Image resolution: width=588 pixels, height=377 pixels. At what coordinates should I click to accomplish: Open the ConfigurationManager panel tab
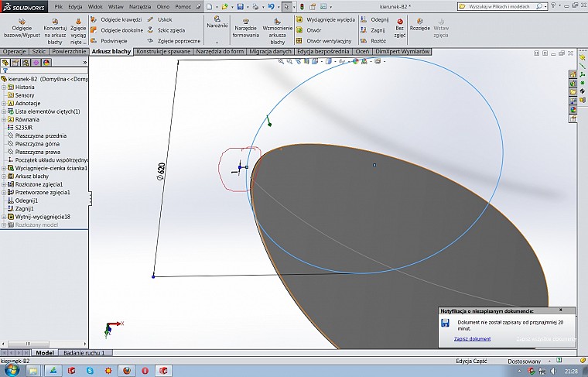(26, 62)
